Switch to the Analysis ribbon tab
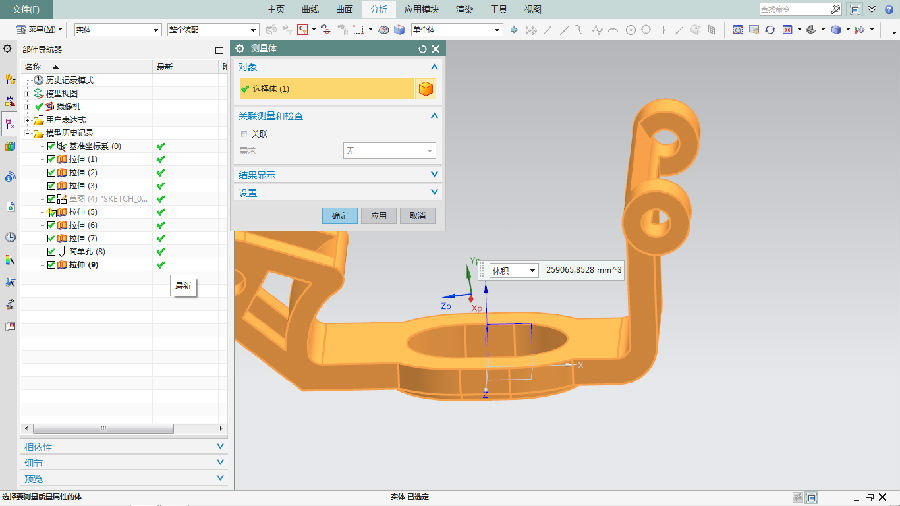 click(378, 8)
